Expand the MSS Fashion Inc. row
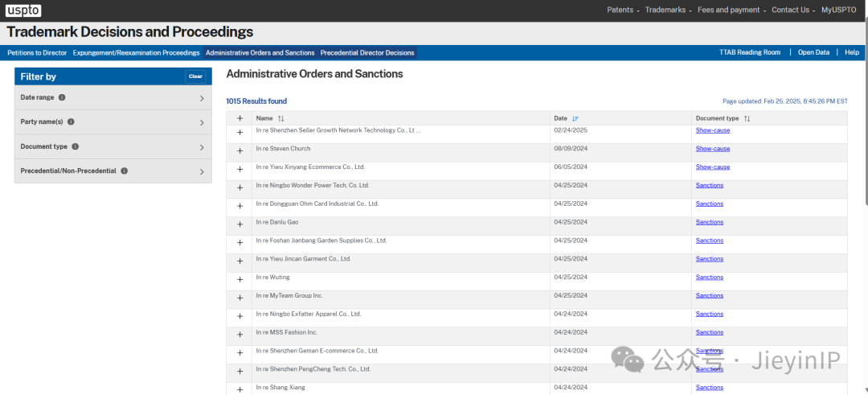Screen dimensions: 868x395 pos(240,335)
